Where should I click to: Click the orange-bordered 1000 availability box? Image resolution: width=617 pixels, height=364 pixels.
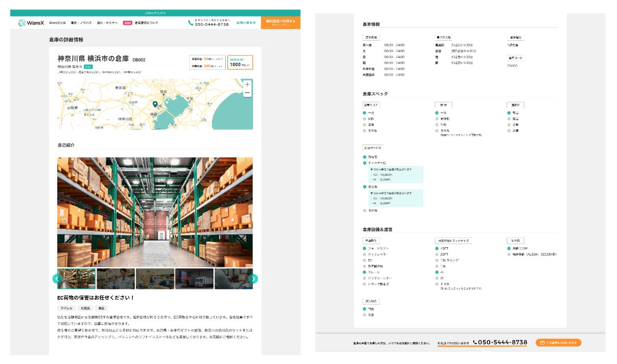tap(240, 62)
